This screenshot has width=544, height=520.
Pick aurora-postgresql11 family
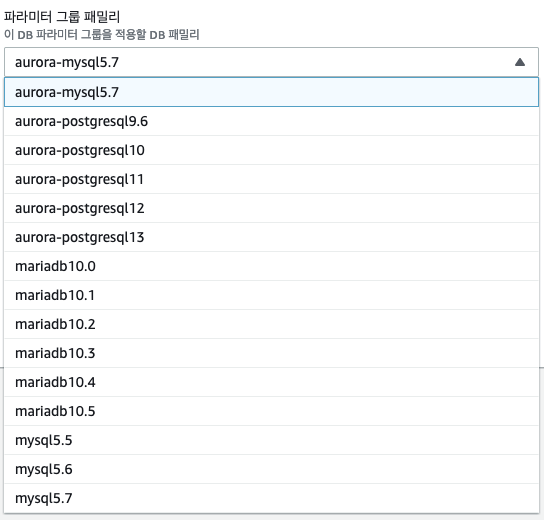pyautogui.click(x=271, y=179)
